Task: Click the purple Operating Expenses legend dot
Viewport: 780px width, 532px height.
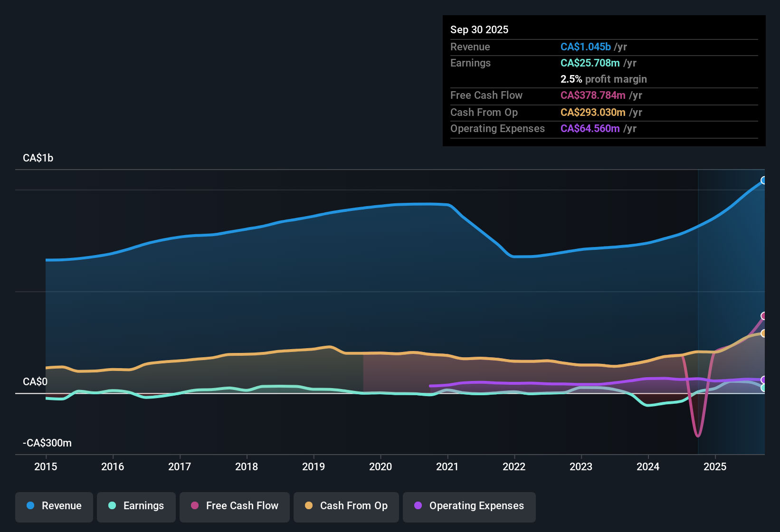Action: coord(418,506)
